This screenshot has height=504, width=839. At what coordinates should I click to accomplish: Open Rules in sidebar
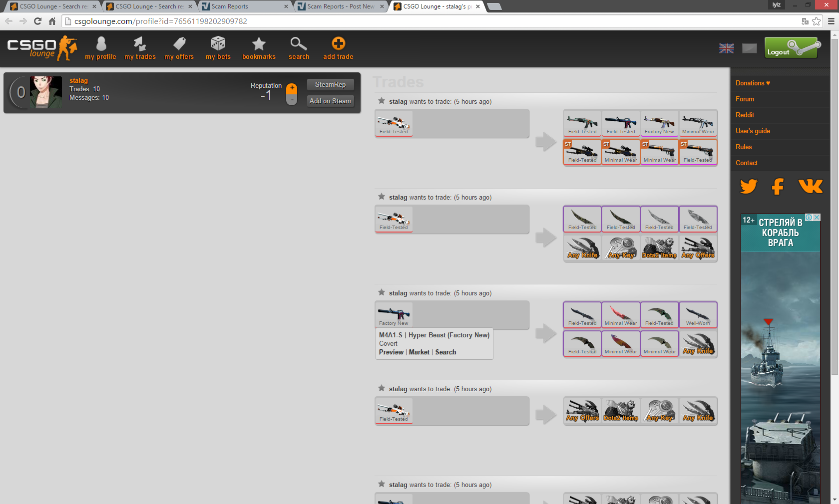[744, 147]
